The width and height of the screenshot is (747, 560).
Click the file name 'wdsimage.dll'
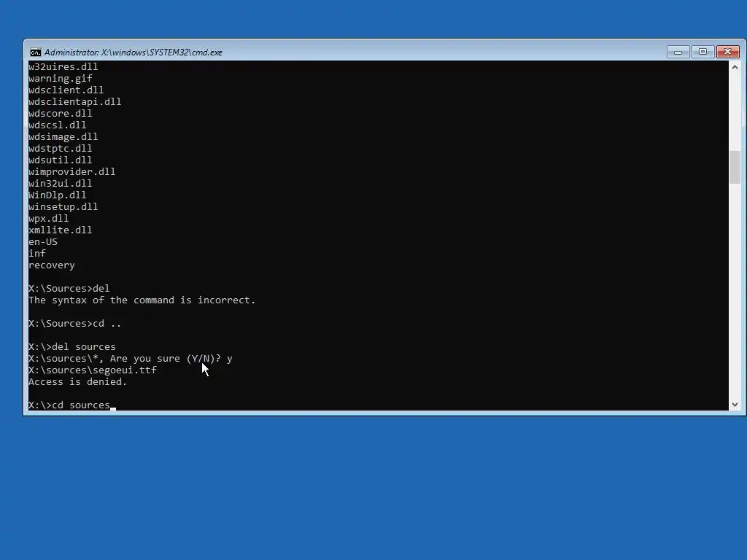[63, 136]
